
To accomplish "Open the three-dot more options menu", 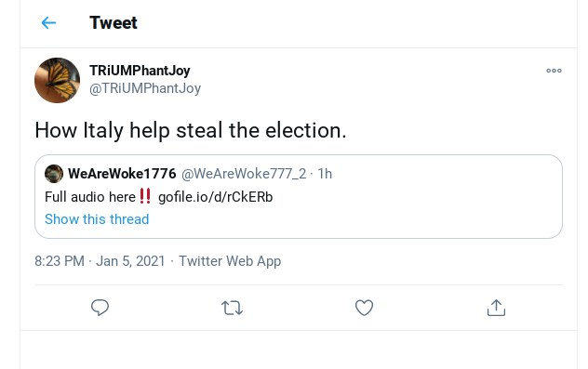I will 554,71.
